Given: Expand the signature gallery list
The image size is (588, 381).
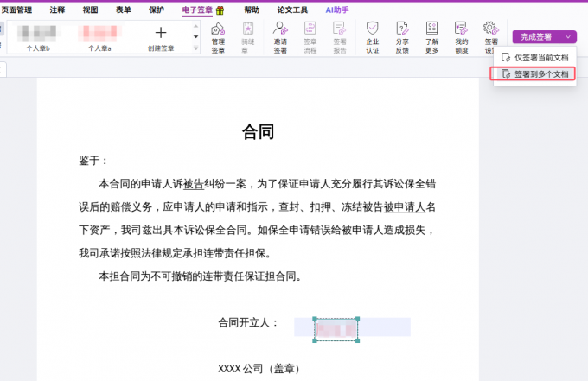Looking at the screenshot, I should pyautogui.click(x=195, y=48).
